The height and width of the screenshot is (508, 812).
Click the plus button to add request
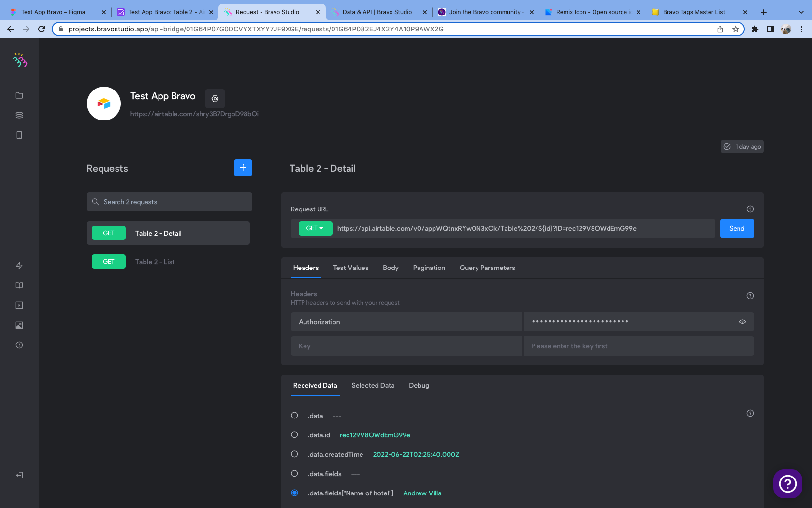pyautogui.click(x=243, y=168)
